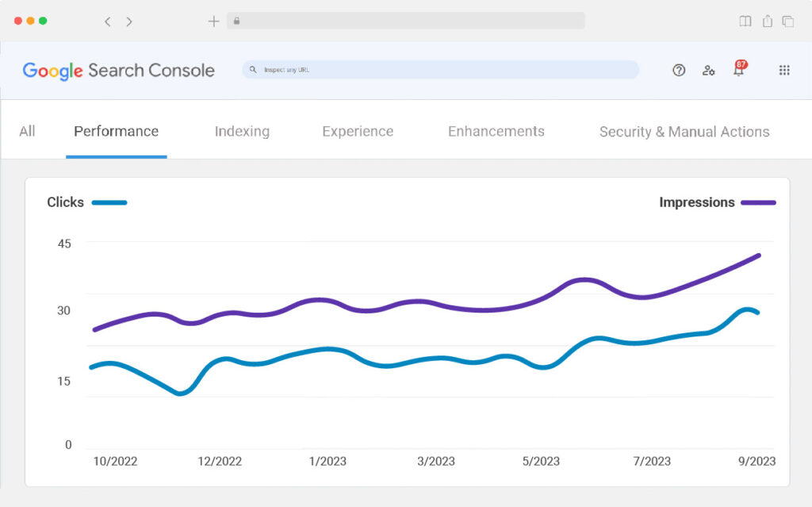Toggle the Impressions legend line

click(x=758, y=202)
